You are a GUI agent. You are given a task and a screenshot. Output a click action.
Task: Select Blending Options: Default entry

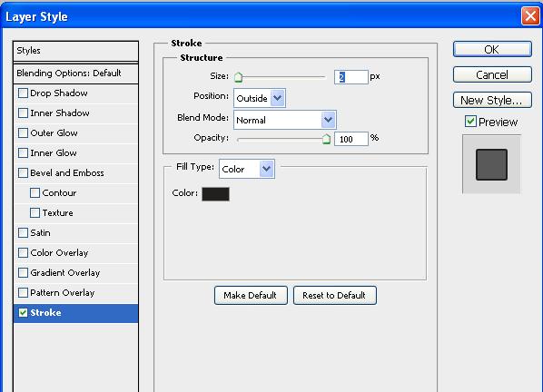coord(75,73)
